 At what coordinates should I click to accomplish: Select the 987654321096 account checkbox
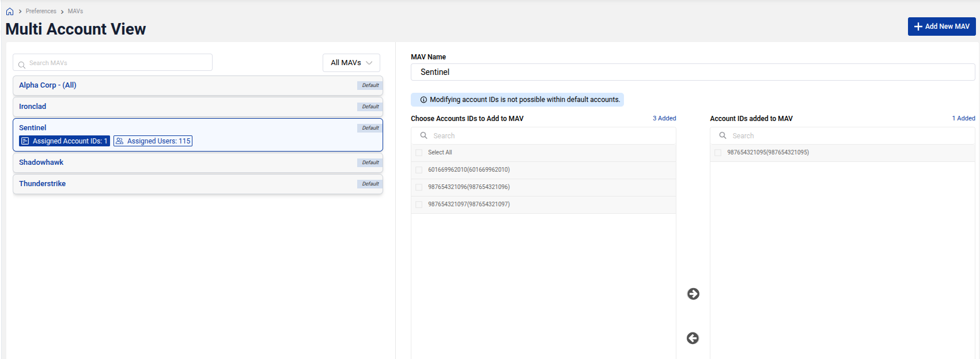[x=419, y=187]
